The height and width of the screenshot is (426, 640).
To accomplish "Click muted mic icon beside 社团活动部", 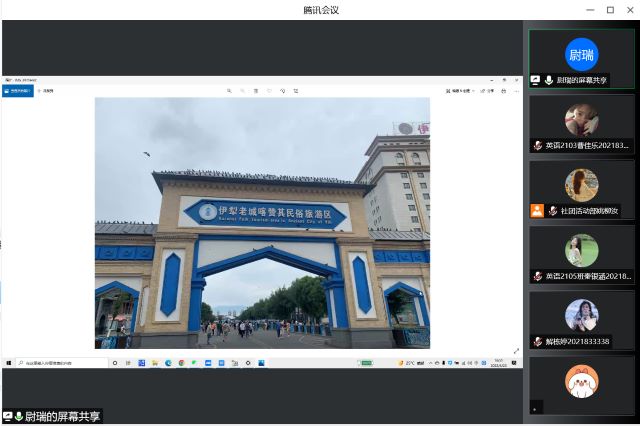I will tap(553, 211).
